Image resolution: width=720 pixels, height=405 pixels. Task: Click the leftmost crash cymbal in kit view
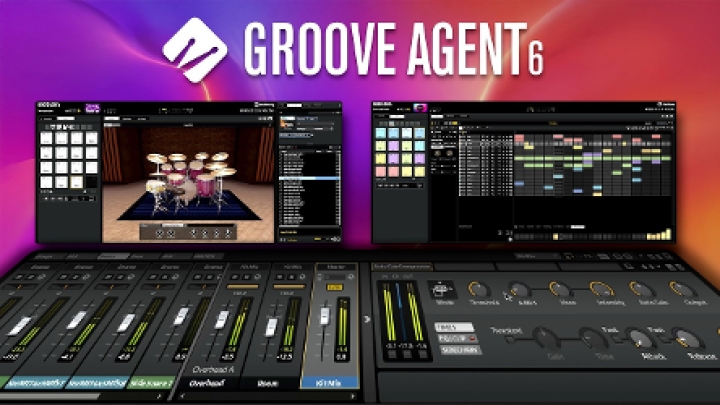[x=157, y=159]
